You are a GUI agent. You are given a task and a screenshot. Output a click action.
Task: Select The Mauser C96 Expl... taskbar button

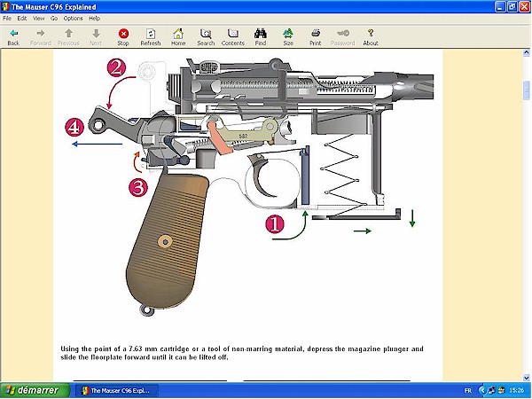pyautogui.click(x=117, y=390)
